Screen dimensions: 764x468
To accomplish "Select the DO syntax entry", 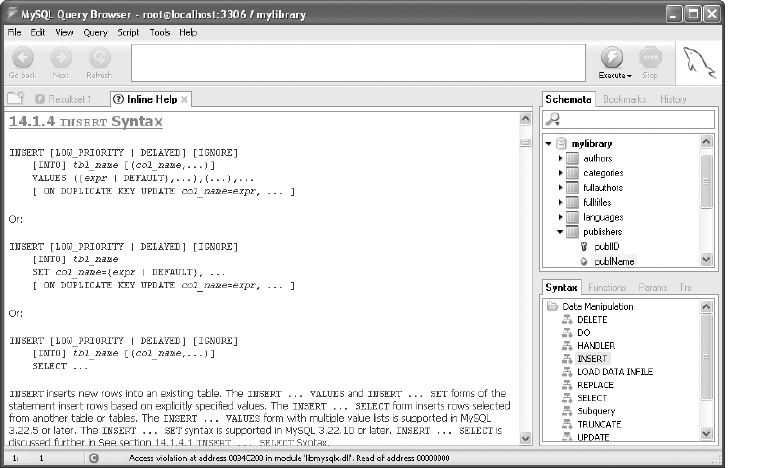I will pos(584,333).
